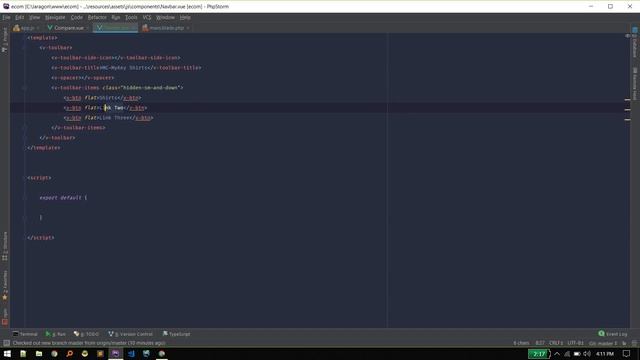640x360 pixels.
Task: Open the battery status tray icon
Action: point(577,354)
